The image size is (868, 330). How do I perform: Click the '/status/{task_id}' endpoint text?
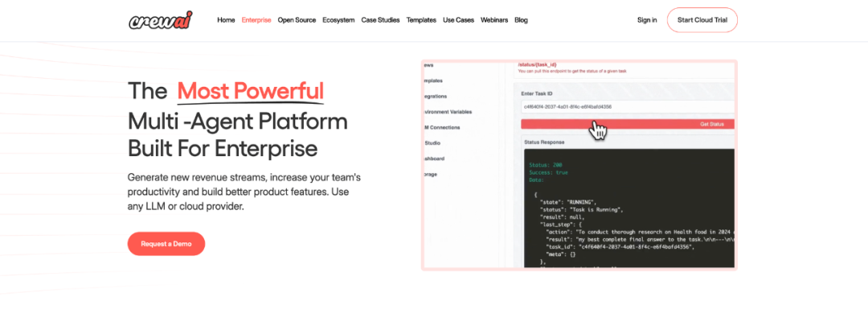[536, 65]
